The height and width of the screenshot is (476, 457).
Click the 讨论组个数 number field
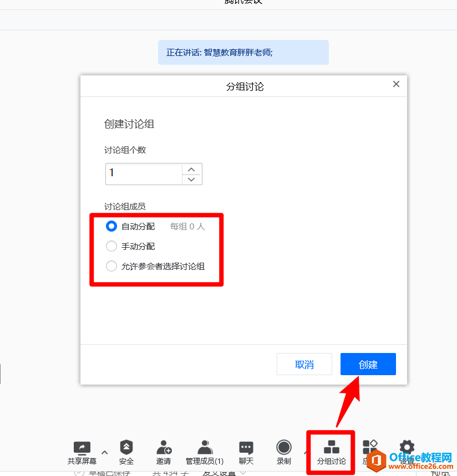click(154, 174)
